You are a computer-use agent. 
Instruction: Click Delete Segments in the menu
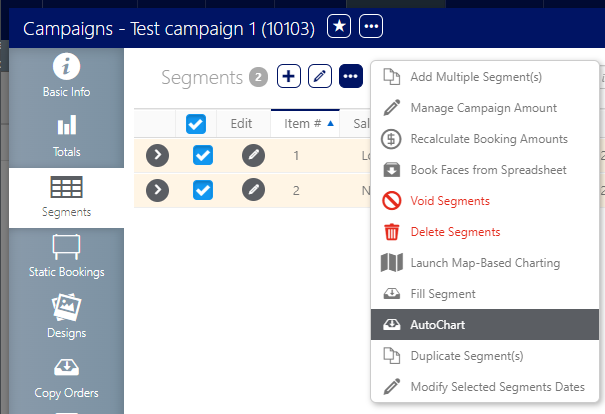point(455,232)
